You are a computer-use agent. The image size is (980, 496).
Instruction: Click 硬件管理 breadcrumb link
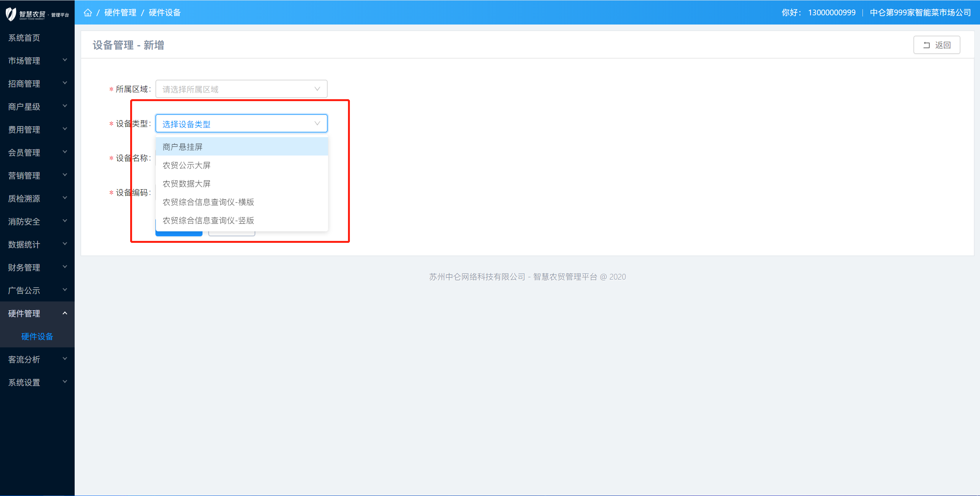[120, 13]
